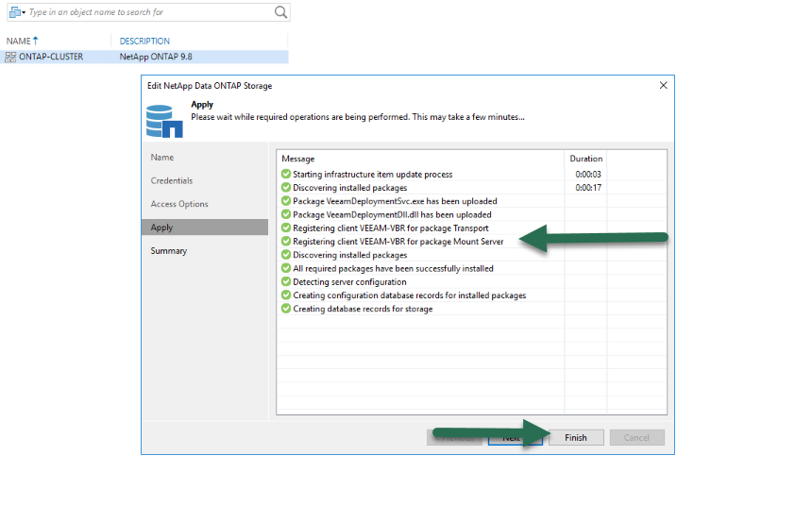Go to the Name wizard step

click(162, 158)
